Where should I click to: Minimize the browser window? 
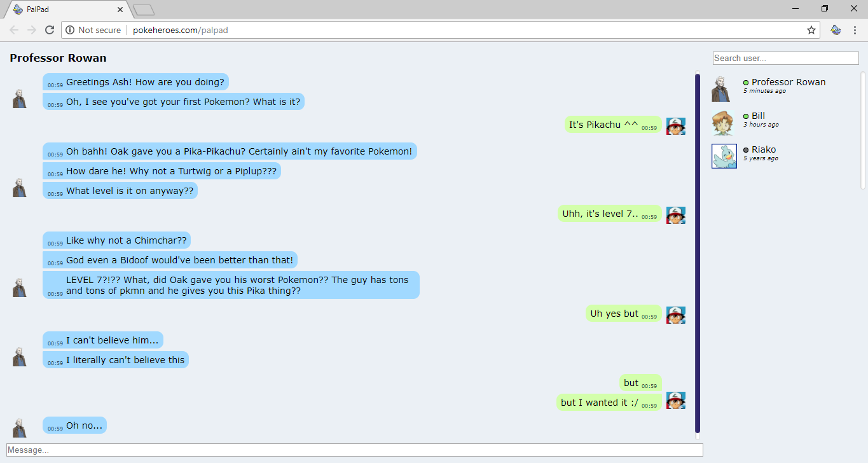click(796, 8)
